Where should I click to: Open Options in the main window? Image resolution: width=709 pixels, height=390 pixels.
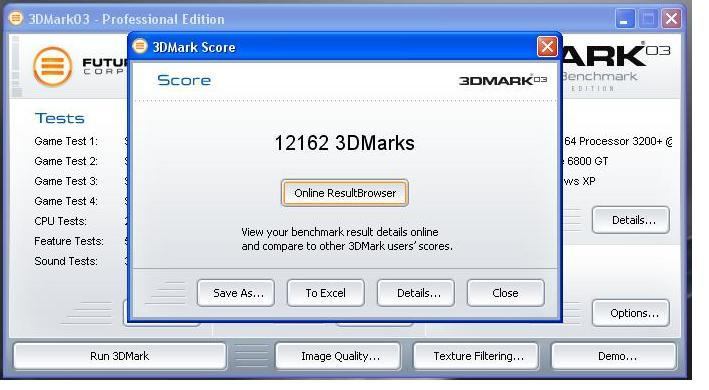pyautogui.click(x=631, y=313)
